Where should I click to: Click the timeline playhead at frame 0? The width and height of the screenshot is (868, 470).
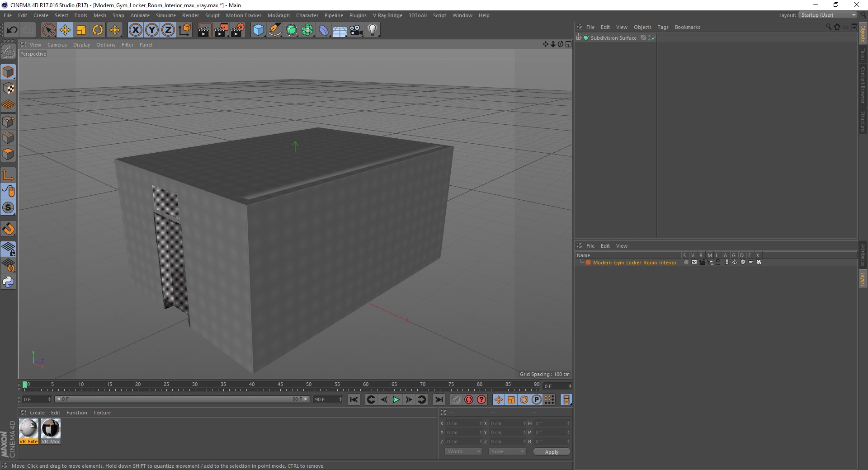coord(24,385)
